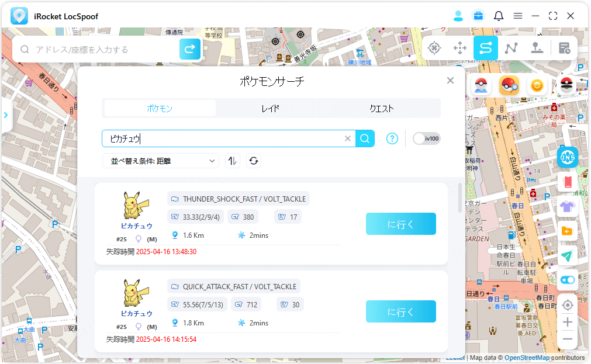Select two-spot route mode icon

[485, 48]
